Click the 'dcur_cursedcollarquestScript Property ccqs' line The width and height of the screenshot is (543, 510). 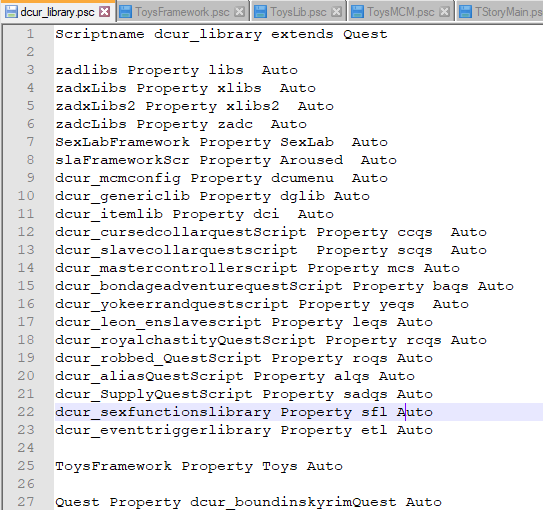click(271, 232)
